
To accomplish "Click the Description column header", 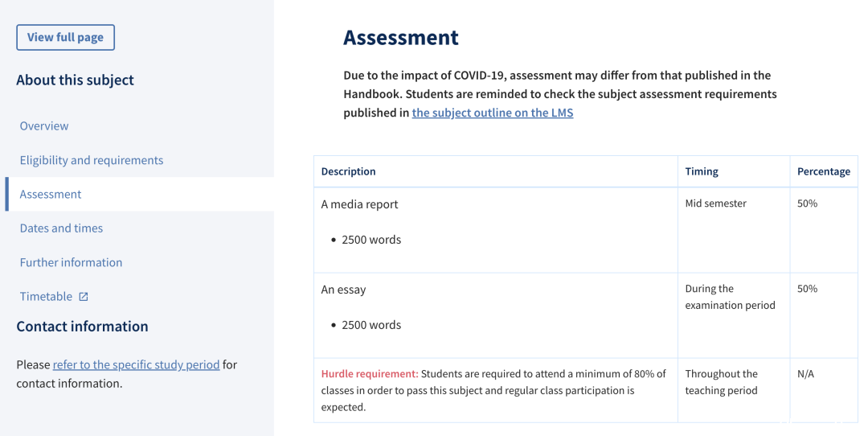I will coord(348,171).
